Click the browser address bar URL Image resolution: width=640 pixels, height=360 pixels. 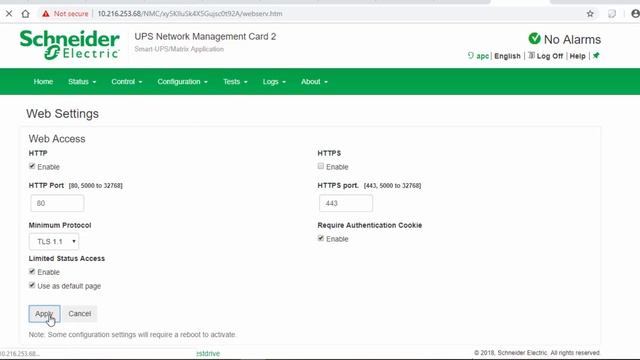pos(190,13)
